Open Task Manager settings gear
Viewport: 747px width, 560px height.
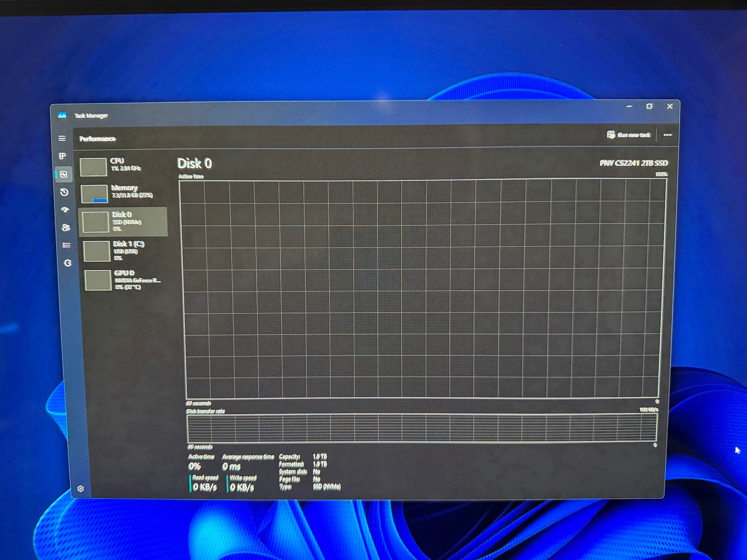(81, 489)
